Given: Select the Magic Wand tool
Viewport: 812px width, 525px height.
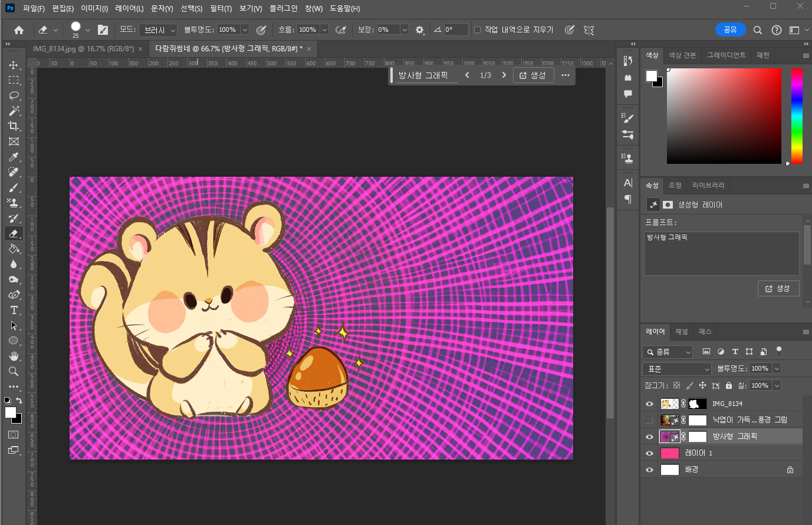Looking at the screenshot, I should (14, 111).
